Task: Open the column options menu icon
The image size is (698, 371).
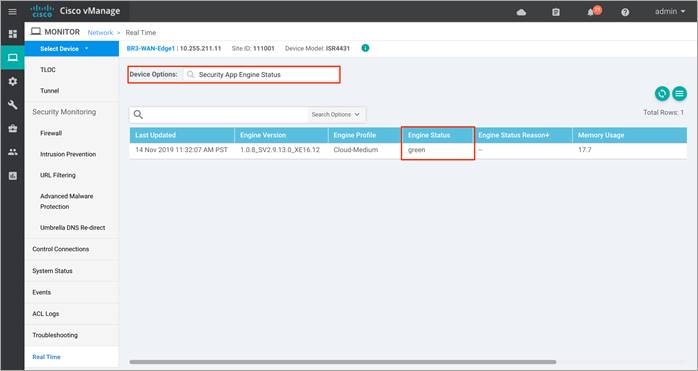Action: coord(679,94)
